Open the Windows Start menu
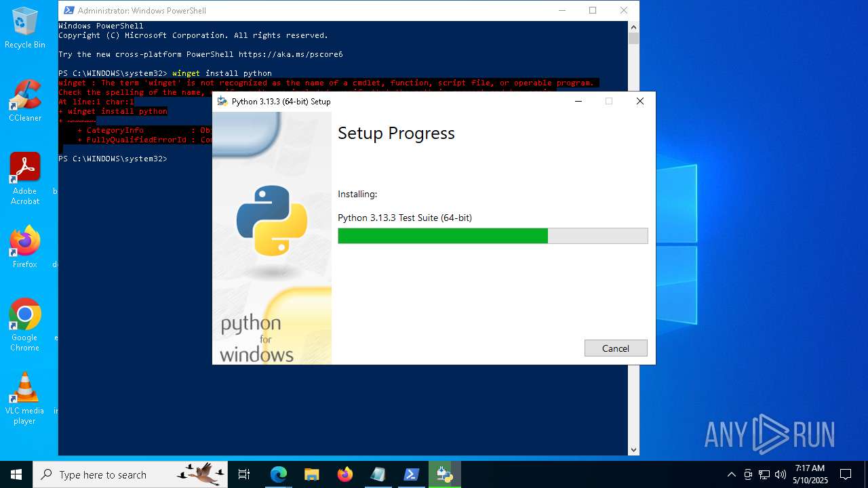Image resolution: width=868 pixels, height=488 pixels. coord(16,474)
